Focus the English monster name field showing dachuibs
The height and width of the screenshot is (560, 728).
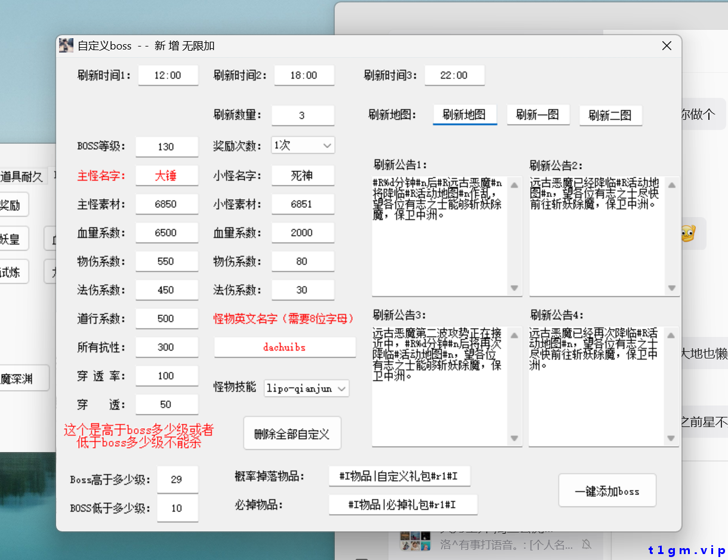point(285,347)
